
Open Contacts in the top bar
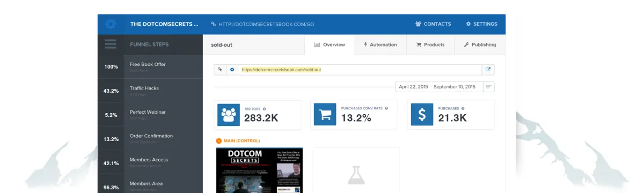coord(433,24)
